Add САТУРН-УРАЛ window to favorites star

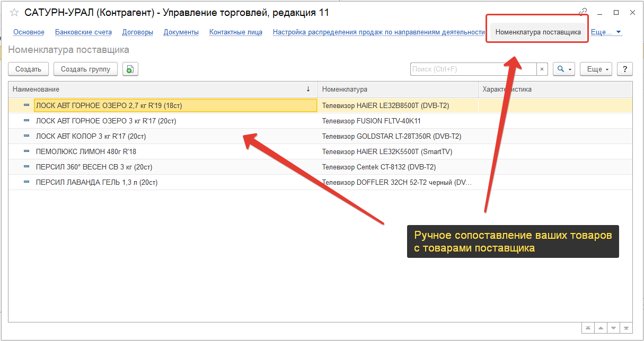coord(14,12)
